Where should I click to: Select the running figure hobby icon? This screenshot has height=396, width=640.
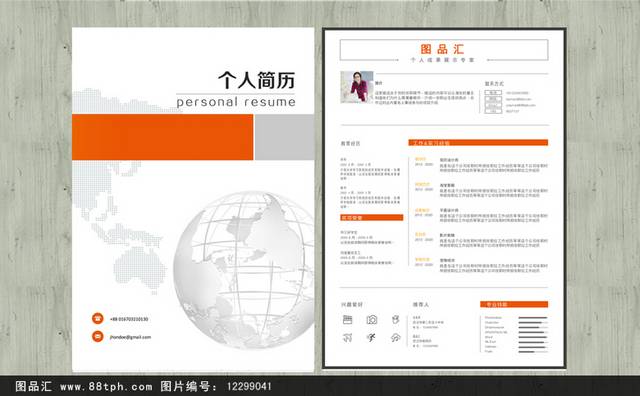(x=371, y=338)
